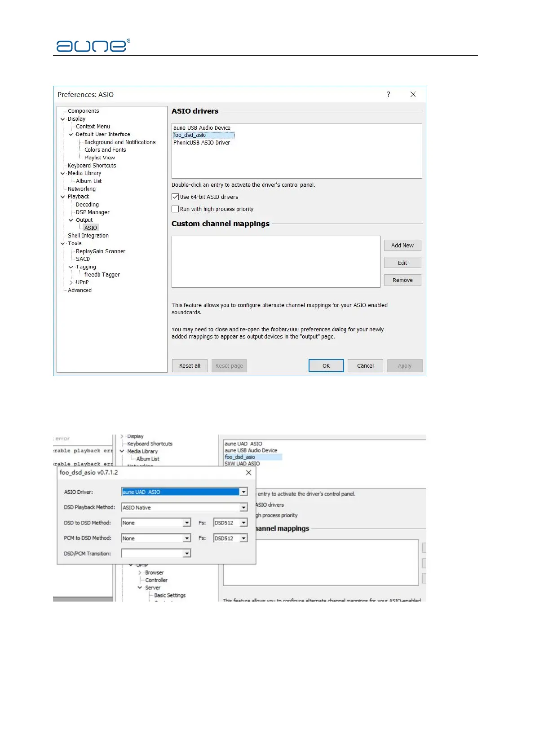This screenshot has width=535, height=756.
Task: Select Decoding under Playback
Action: [x=87, y=205]
